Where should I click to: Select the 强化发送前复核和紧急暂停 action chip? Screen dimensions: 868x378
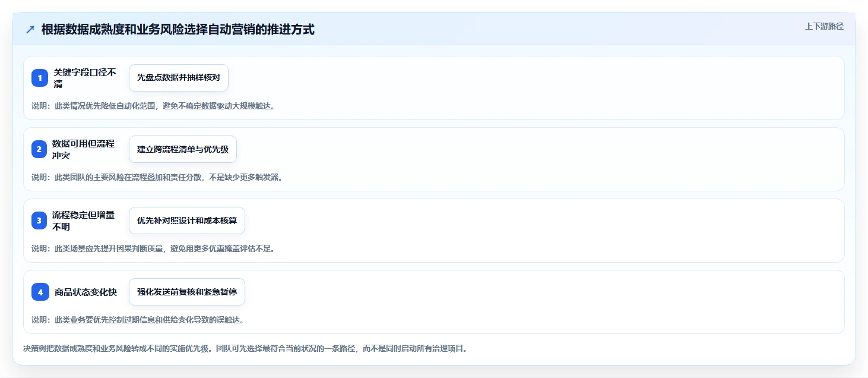(187, 292)
